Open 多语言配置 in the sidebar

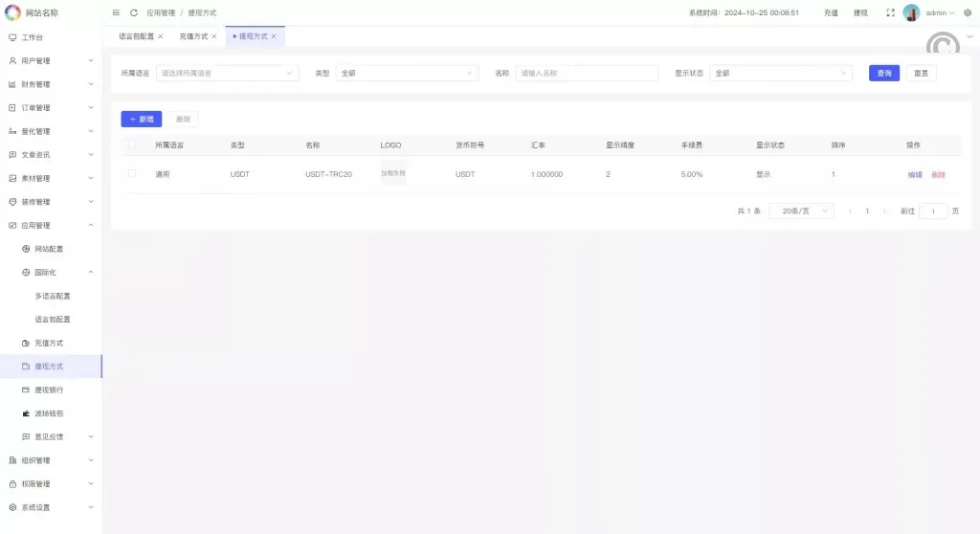pos(53,296)
